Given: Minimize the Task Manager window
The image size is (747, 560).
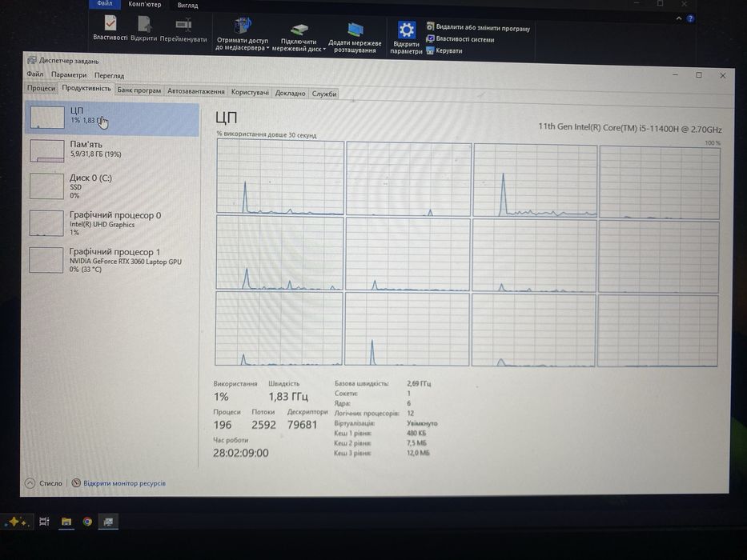Looking at the screenshot, I should pos(675,74).
